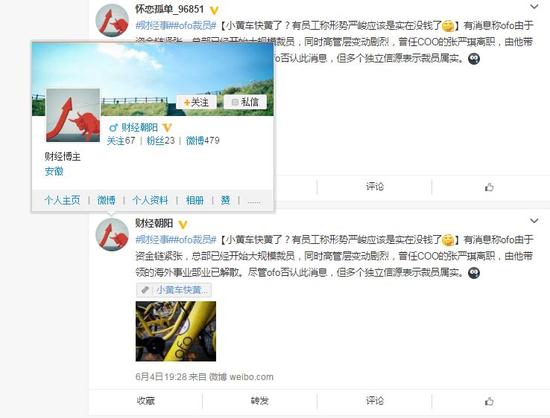The width and height of the screenshot is (550, 418).
Task: Like the first post with thumbs-up icon
Action: 489,187
